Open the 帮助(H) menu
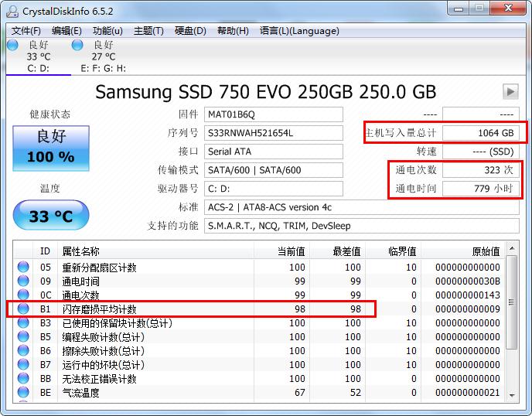The height and width of the screenshot is (416, 532). pos(233,31)
